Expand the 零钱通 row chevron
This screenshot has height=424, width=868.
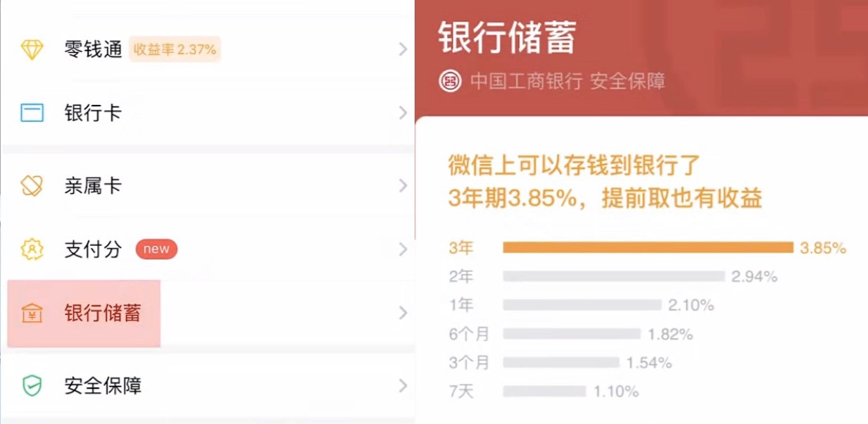click(x=403, y=49)
